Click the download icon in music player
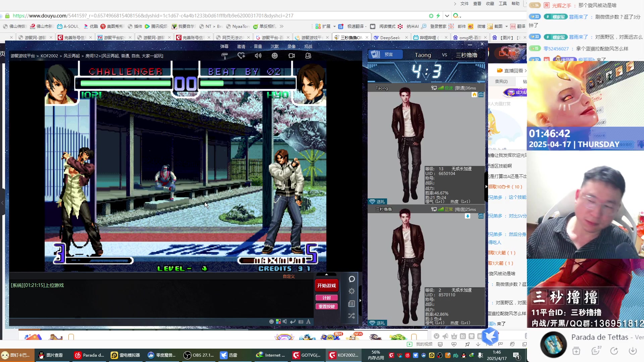644x362 pixels. 633,351
